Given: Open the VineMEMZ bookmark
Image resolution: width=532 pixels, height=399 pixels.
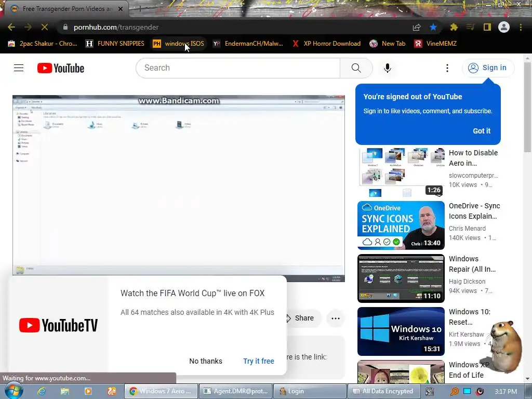Looking at the screenshot, I should [436, 44].
